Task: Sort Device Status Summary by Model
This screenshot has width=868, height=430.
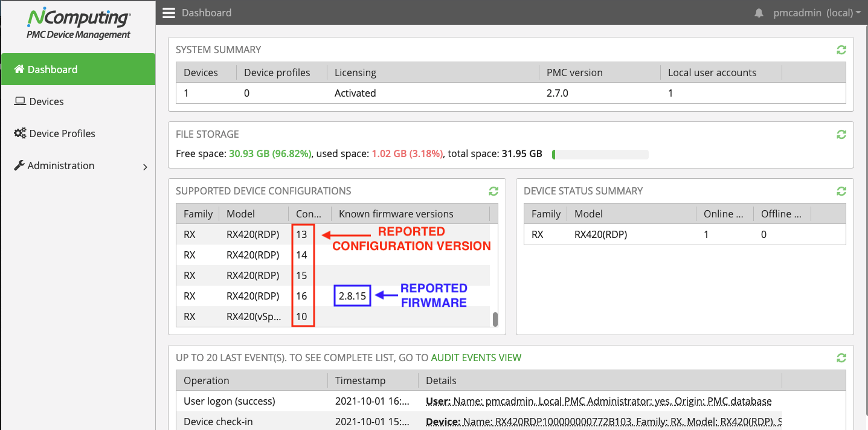Action: click(x=631, y=214)
